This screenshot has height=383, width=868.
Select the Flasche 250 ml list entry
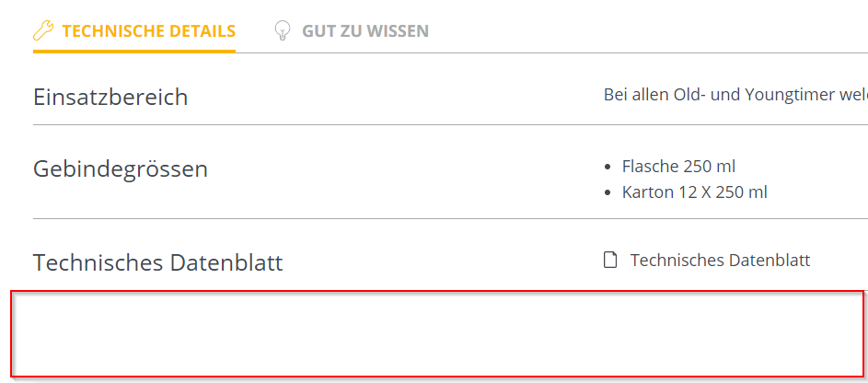click(x=678, y=167)
